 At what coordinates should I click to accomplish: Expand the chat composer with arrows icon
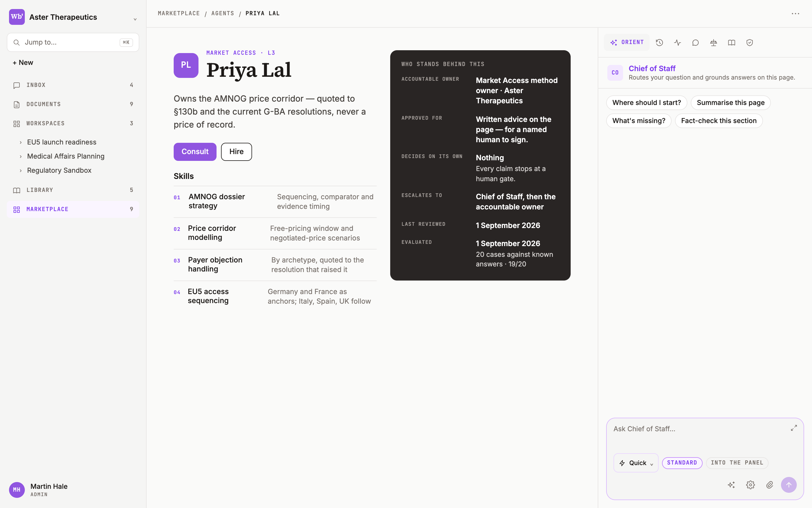794,428
